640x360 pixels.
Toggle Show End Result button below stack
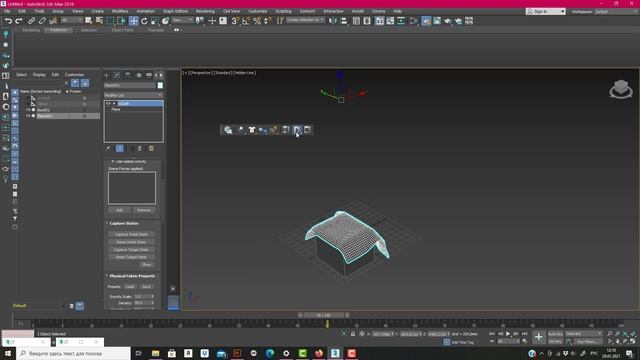[120, 149]
